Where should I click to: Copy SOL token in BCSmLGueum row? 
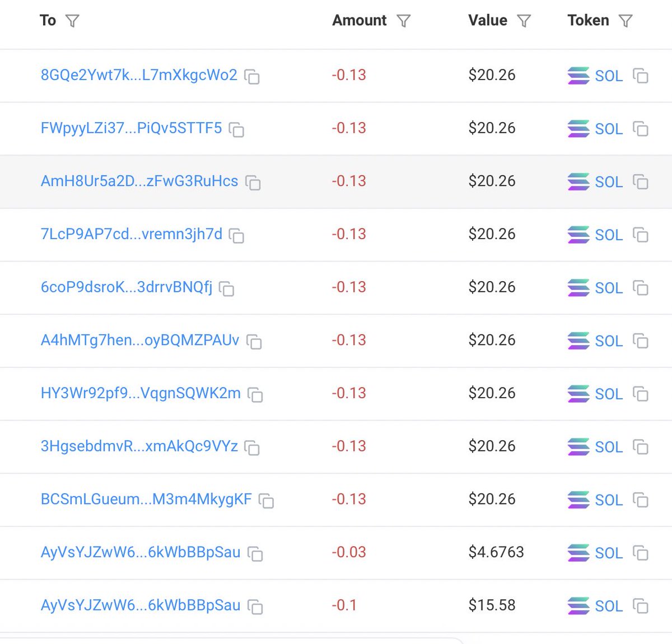coord(641,500)
